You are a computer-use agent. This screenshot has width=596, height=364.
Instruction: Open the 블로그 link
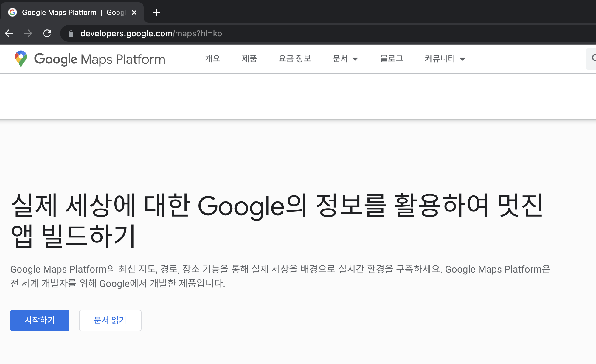click(x=392, y=59)
